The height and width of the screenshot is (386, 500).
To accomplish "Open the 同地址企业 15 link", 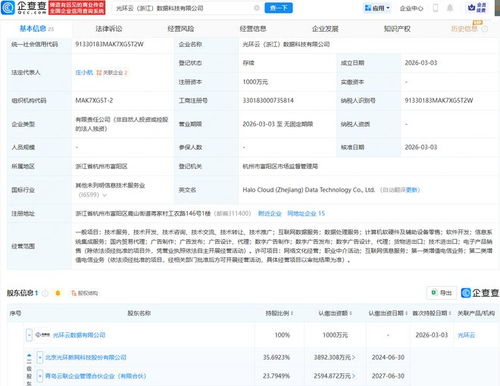I will (x=306, y=213).
